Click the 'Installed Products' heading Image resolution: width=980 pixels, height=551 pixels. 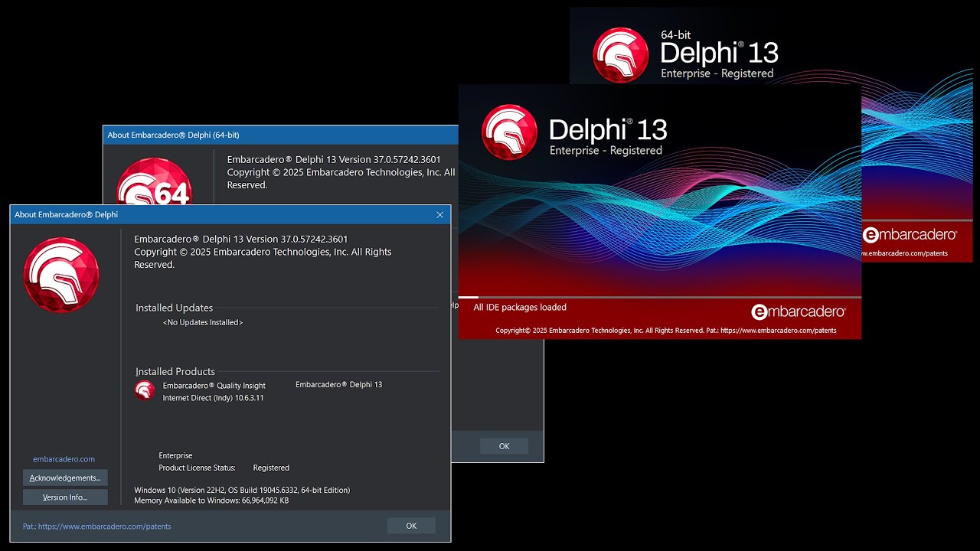(175, 371)
